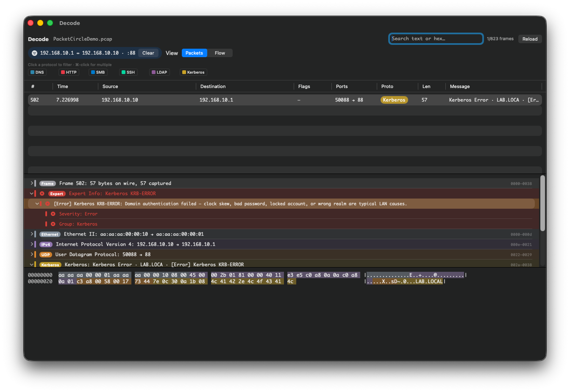The height and width of the screenshot is (392, 570).
Task: Click the filter icon beside 192.168.10.1
Action: pos(34,53)
